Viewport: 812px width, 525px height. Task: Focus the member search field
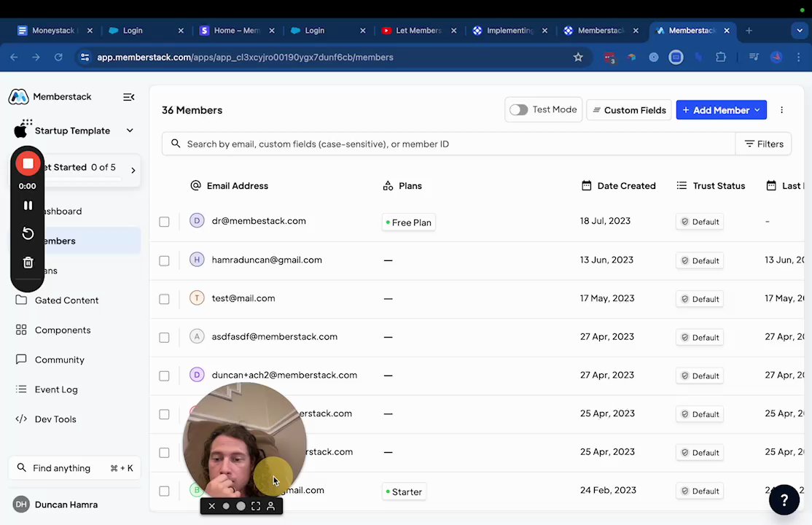point(448,144)
